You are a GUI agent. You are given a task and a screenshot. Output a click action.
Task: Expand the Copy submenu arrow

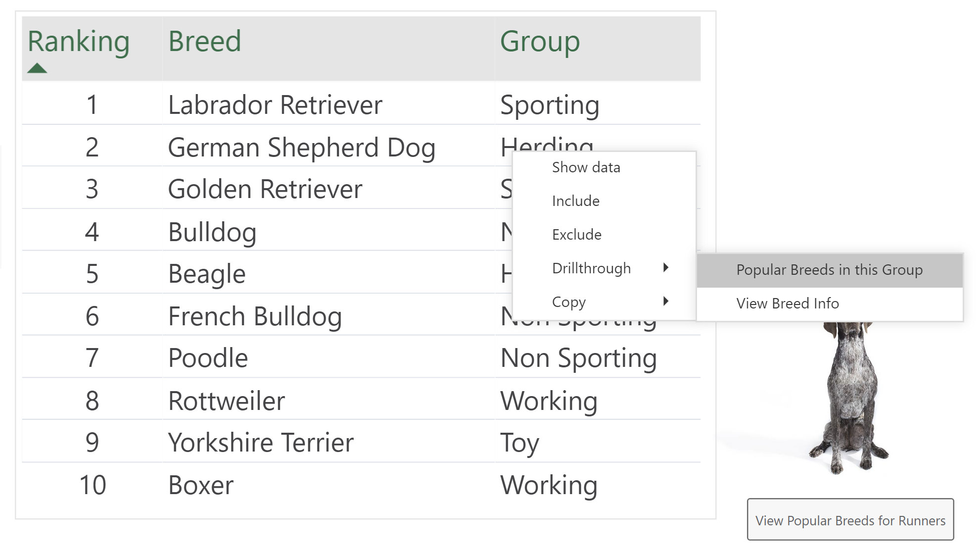pos(666,301)
